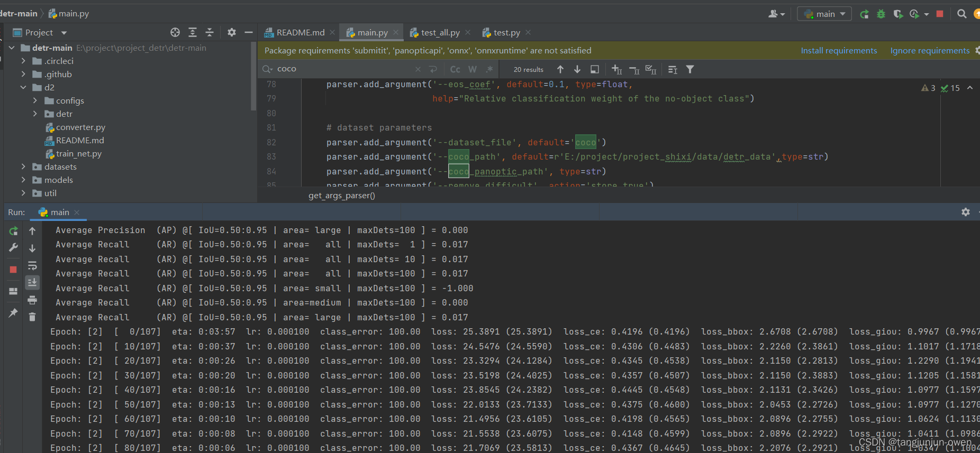Screen dimensions: 980x453
Task: Open Search Everywhere magnifier icon
Action: click(962, 14)
